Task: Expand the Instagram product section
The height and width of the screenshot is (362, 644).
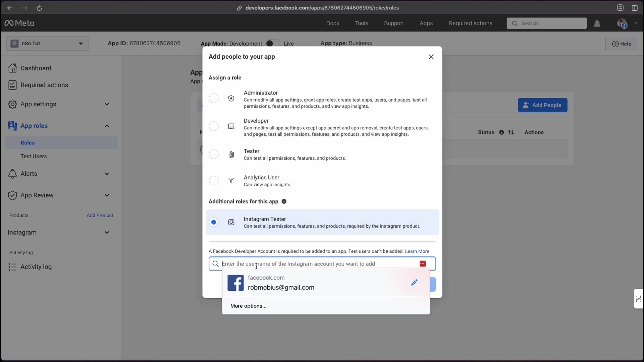Action: pos(107,233)
